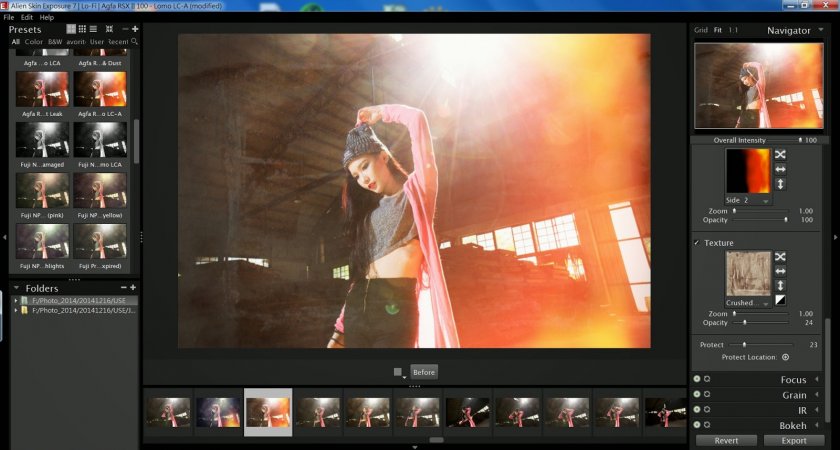Randomize the texture with the shuffle icon
The height and width of the screenshot is (450, 840).
780,257
